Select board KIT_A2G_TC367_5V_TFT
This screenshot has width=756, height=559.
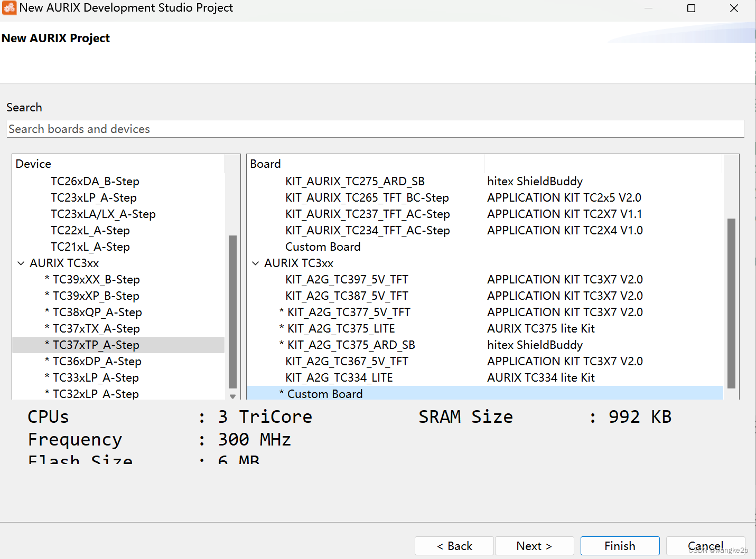coord(347,361)
